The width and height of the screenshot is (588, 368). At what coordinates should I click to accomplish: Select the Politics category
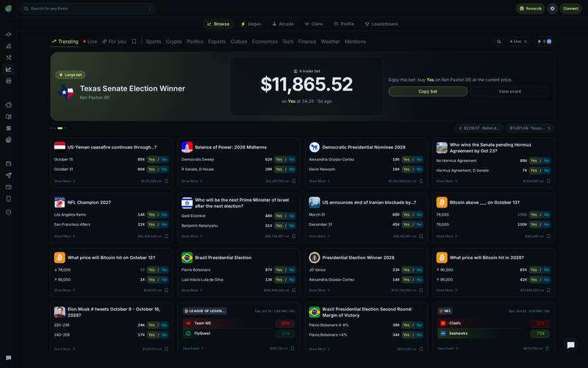click(x=195, y=41)
